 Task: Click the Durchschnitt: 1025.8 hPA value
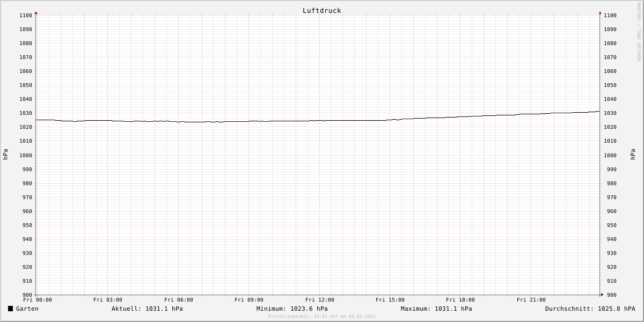click(590, 309)
